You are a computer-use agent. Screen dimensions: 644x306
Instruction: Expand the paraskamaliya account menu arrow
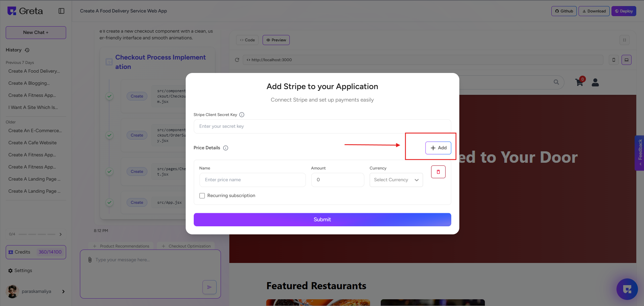63,292
